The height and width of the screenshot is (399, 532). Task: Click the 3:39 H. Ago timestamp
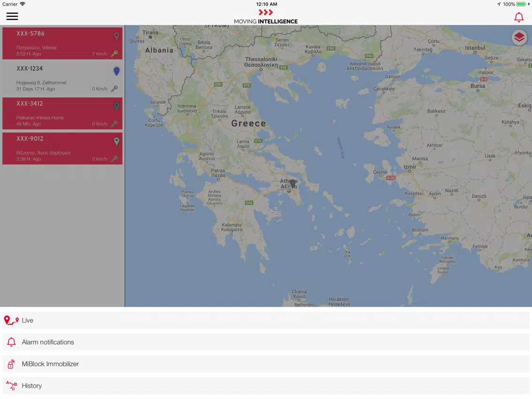29,159
